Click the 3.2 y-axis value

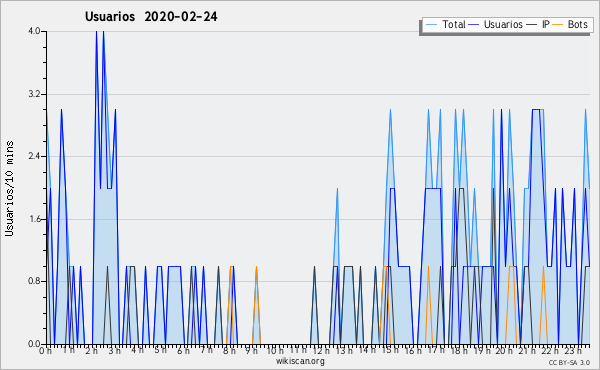(34, 94)
